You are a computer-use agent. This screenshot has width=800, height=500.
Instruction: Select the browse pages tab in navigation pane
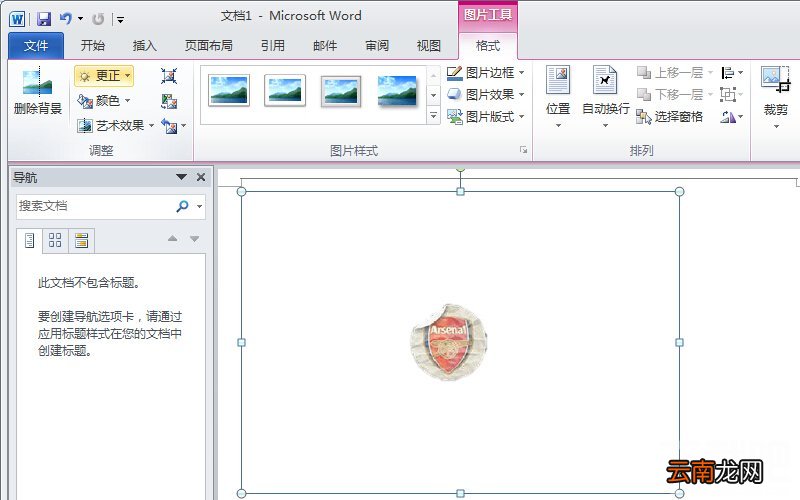point(55,240)
